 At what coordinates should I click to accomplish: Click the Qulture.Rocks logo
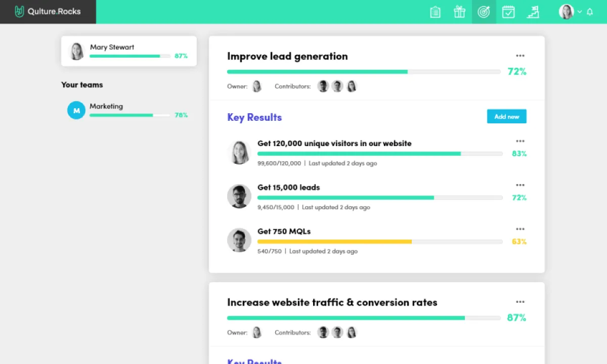(48, 11)
